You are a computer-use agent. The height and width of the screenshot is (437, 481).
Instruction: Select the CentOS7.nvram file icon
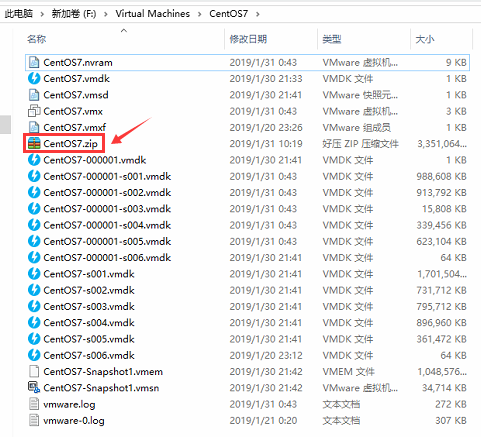click(x=34, y=62)
